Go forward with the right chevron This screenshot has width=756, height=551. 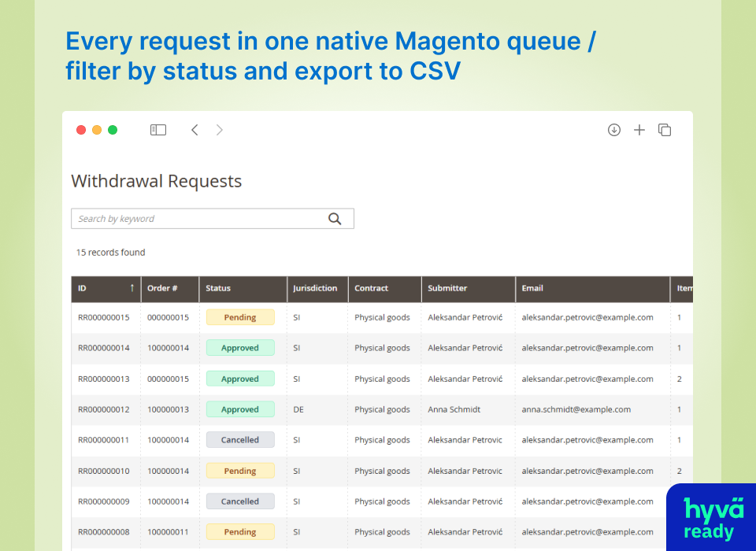point(220,130)
